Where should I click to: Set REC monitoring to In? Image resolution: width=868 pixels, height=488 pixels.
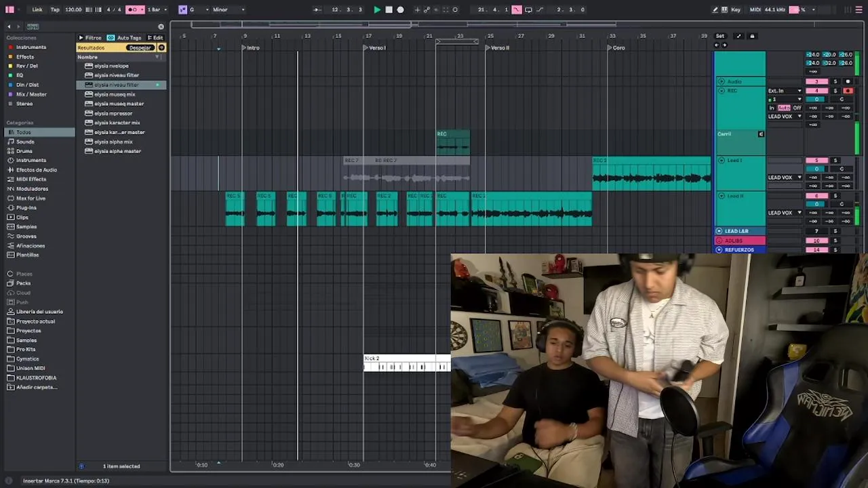click(x=771, y=108)
